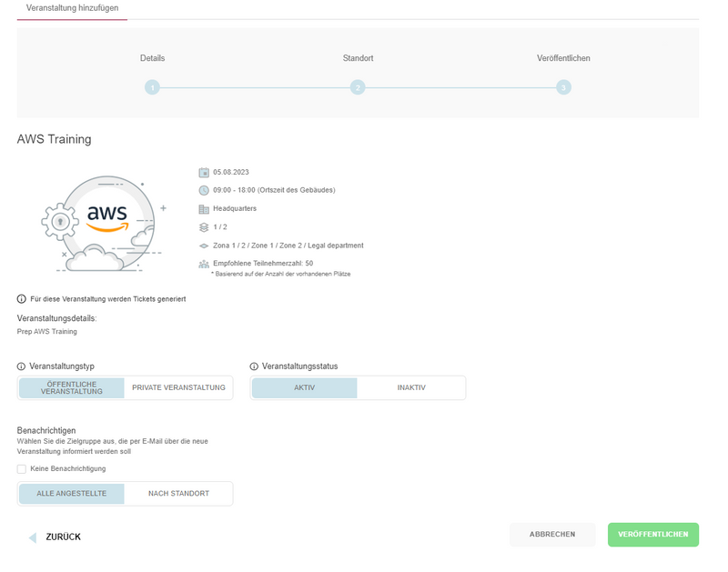Publish event with Veröffentlichen button
The height and width of the screenshot is (572, 728).
click(652, 535)
